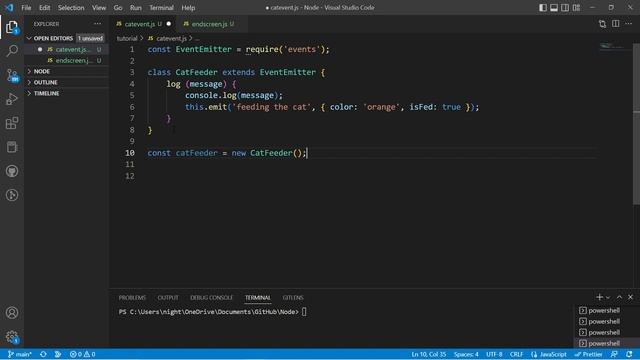
Task: Select the first powershell terminal entry
Action: 599,310
